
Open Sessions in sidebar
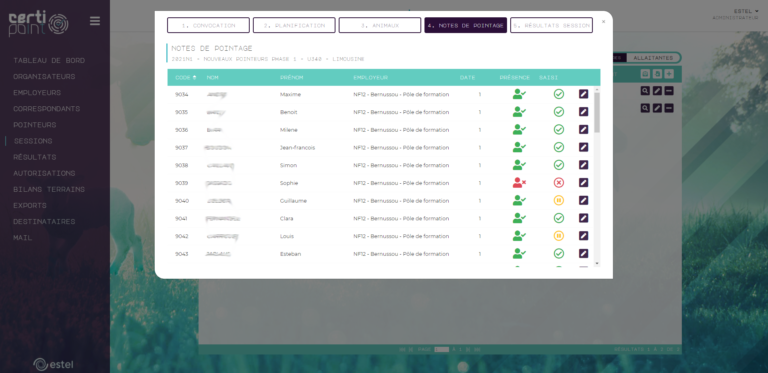click(33, 141)
